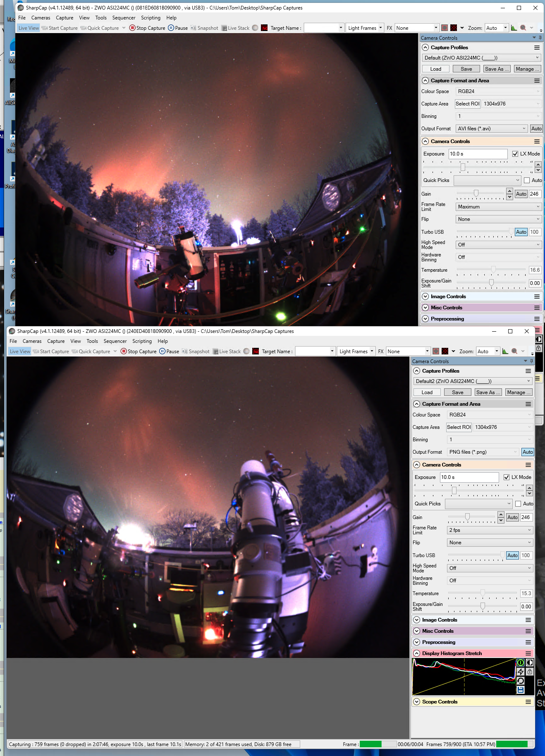Open the Scripting menu in the bottom window
545x756 pixels.
coord(142,341)
